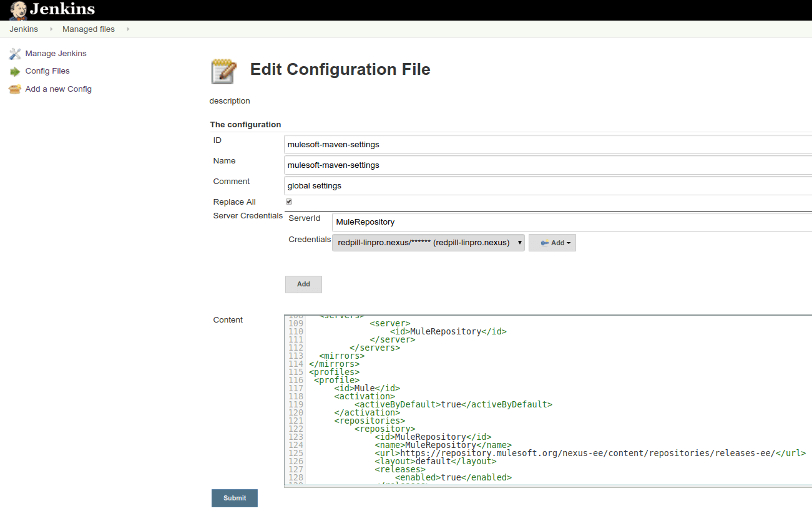Click the 'Server Credentials' label

[x=248, y=216]
